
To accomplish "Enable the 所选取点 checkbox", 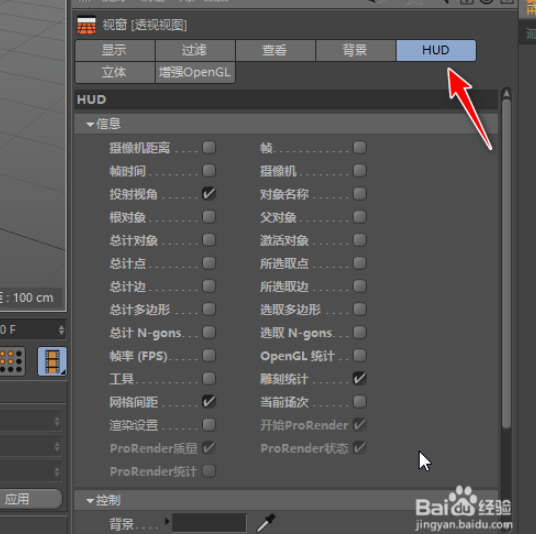I will coord(360,263).
